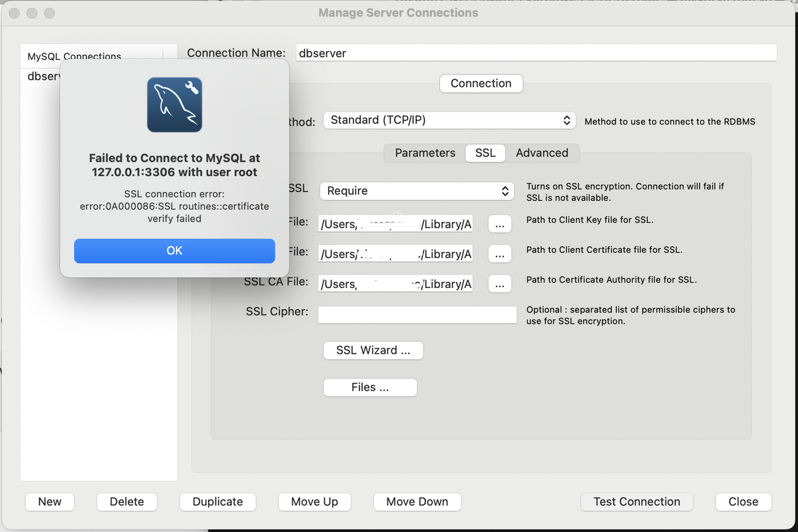
Task: Click the Files ... button
Action: (x=370, y=388)
